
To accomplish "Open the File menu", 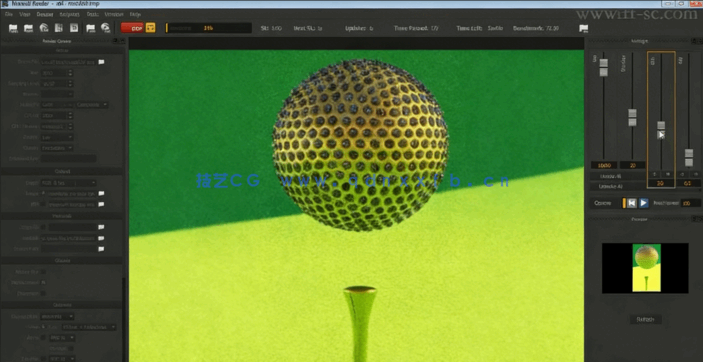I will (9, 14).
